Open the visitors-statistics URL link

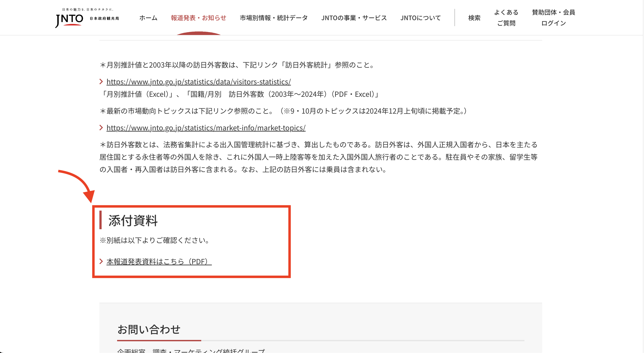pyautogui.click(x=198, y=81)
